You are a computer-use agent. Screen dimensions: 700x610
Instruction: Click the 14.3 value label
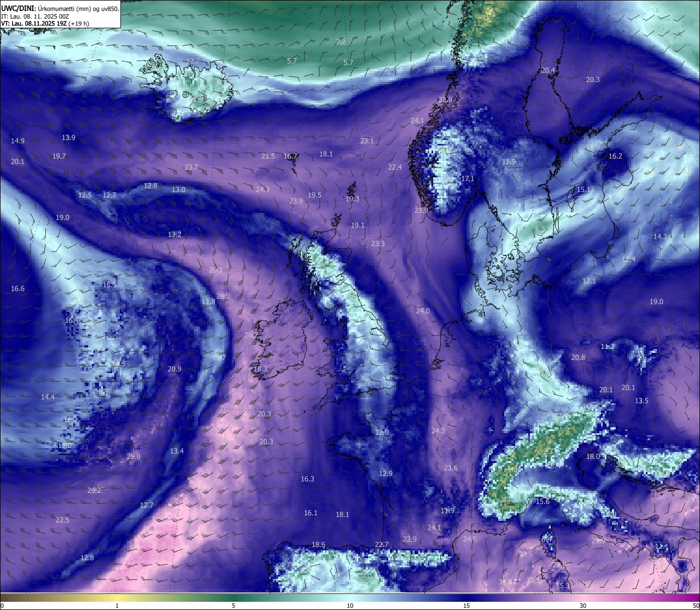[660, 236]
